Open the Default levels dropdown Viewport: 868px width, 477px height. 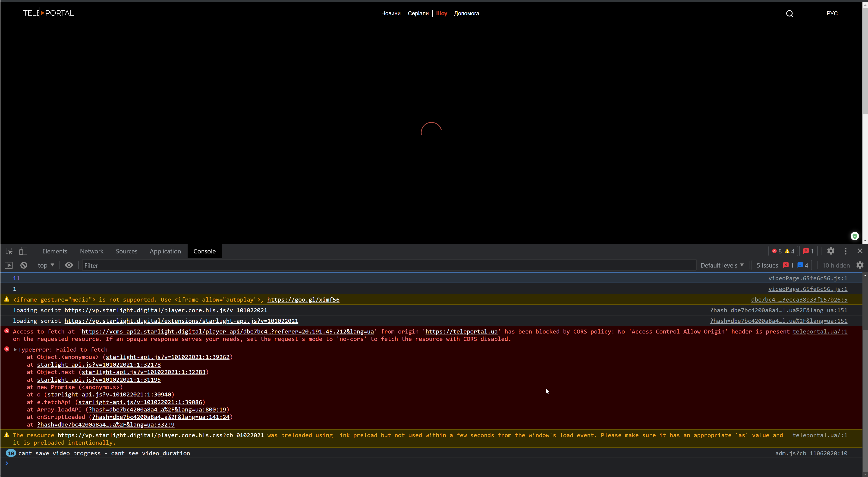(x=722, y=265)
